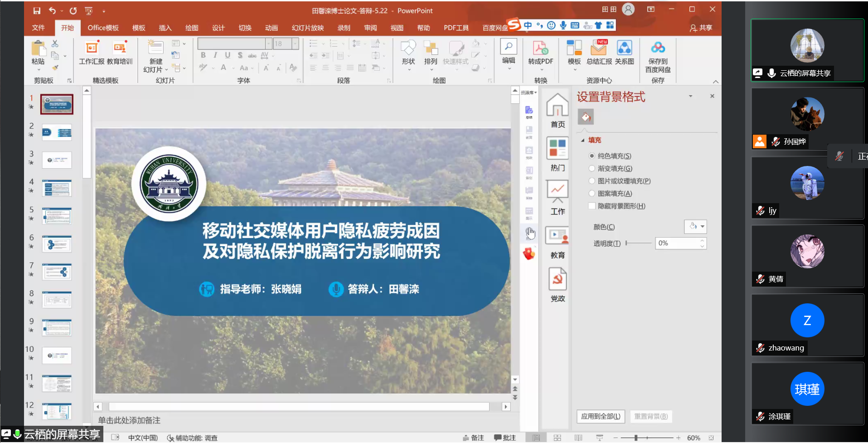Toggle Bold formatting button
This screenshot has width=868, height=443.
(x=203, y=55)
